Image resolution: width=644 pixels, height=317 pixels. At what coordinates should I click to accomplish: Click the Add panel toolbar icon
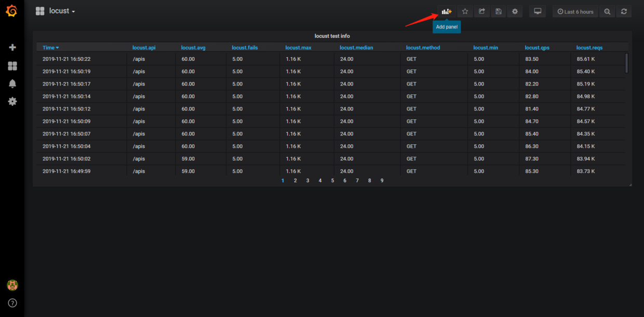(x=447, y=11)
